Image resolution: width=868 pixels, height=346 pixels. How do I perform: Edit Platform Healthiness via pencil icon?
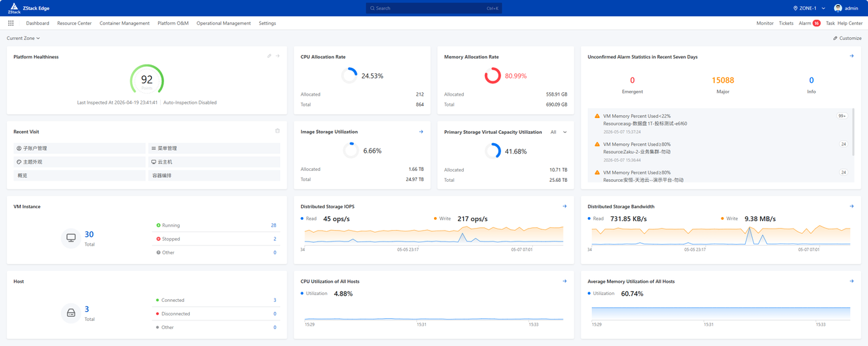(269, 56)
